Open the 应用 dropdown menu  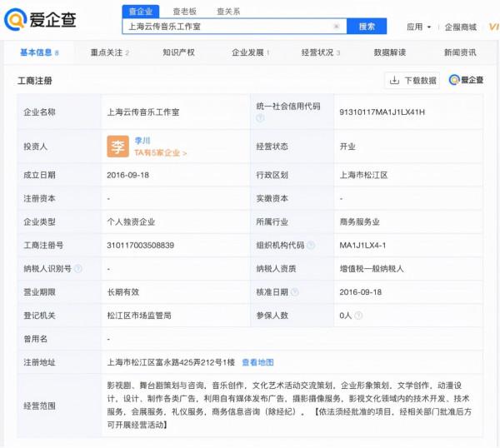[x=418, y=27]
